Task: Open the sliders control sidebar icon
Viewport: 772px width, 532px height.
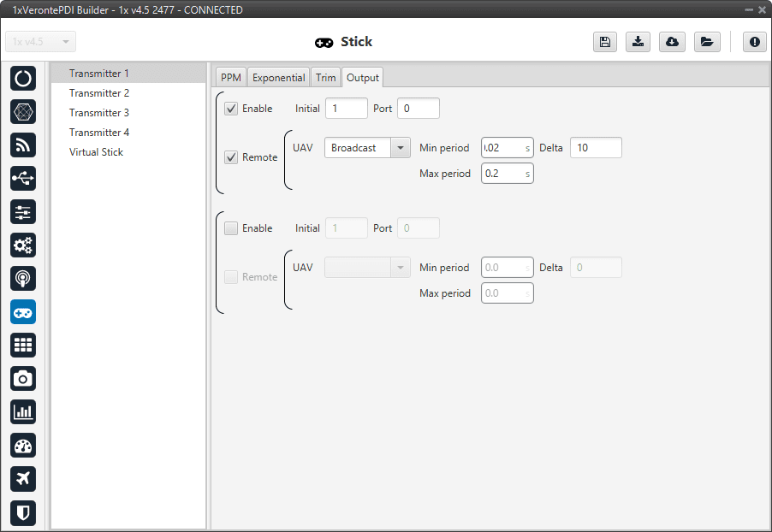Action: click(x=23, y=211)
